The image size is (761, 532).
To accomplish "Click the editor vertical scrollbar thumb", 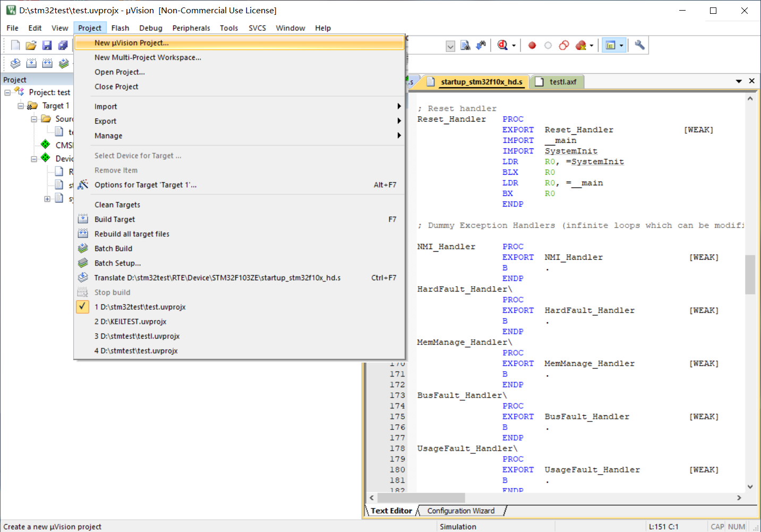I will pyautogui.click(x=750, y=274).
